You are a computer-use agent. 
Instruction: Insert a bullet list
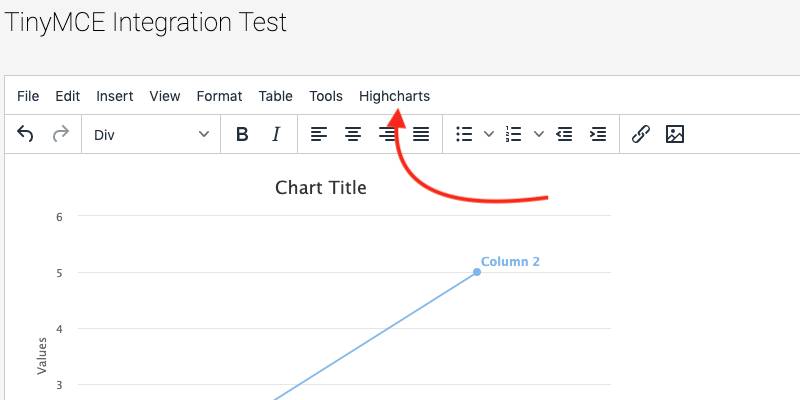(464, 134)
